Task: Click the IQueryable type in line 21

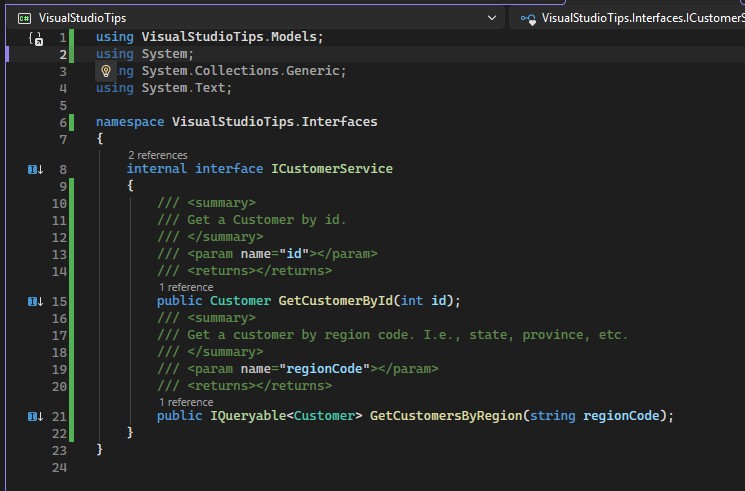Action: coord(248,416)
